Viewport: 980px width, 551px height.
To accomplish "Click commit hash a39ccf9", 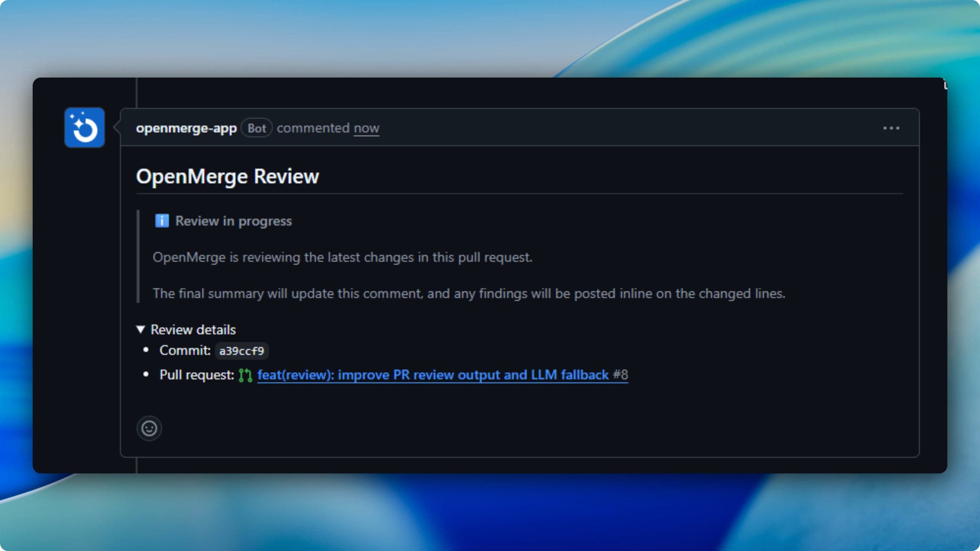I will [241, 351].
